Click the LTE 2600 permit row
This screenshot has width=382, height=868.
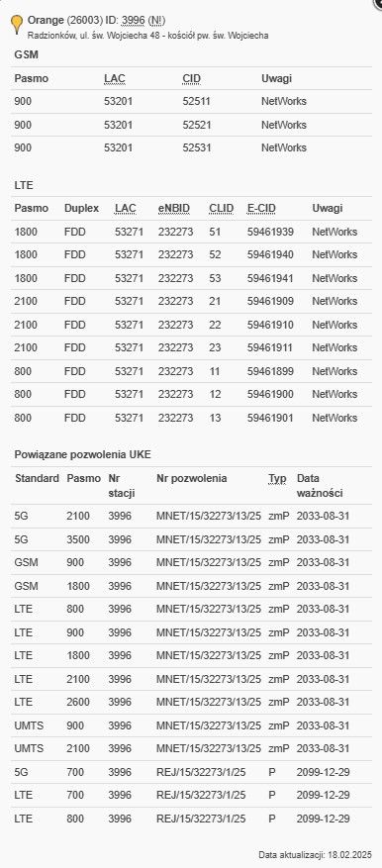pos(191,702)
